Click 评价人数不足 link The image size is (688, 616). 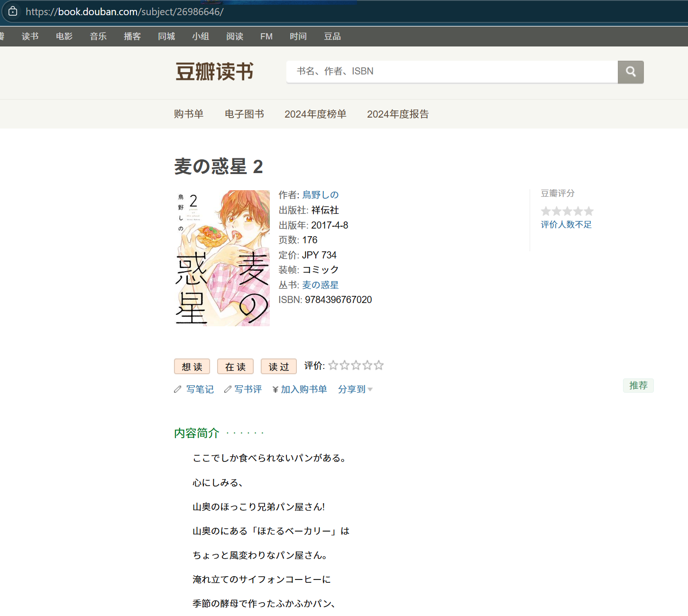click(x=566, y=224)
